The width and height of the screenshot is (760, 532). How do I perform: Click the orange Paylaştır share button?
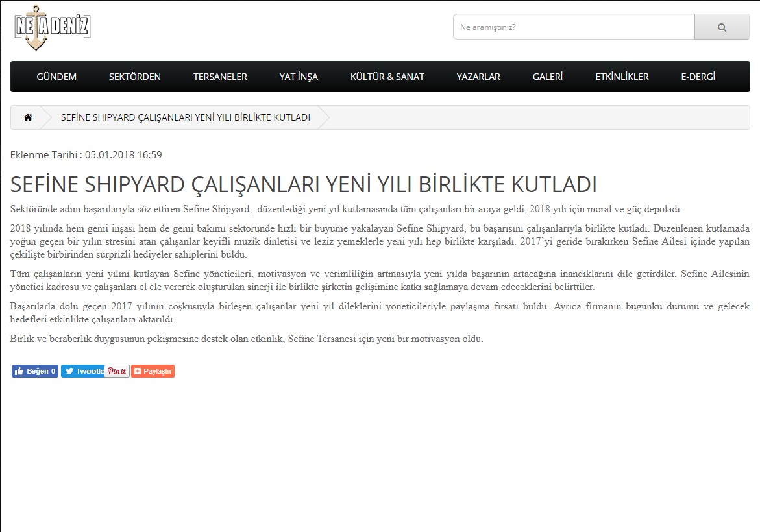click(153, 371)
